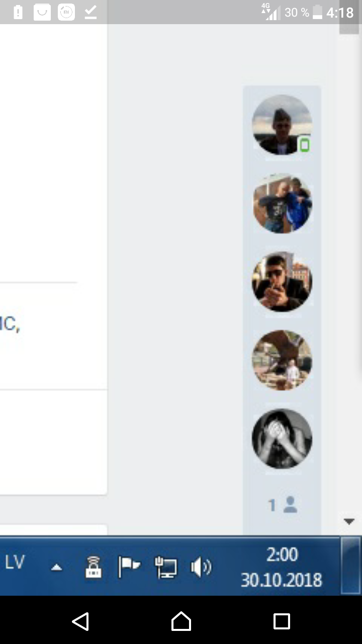Open the recent apps square button

pos(282,621)
